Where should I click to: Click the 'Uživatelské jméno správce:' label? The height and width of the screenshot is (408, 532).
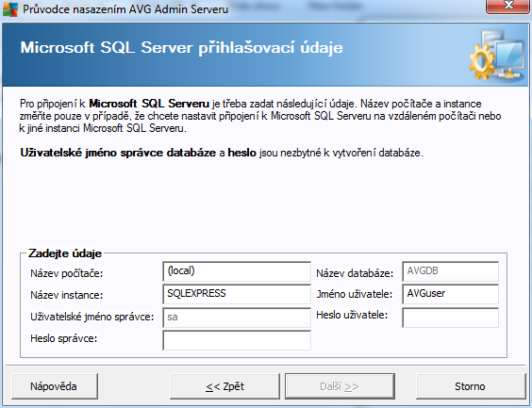[91, 317]
